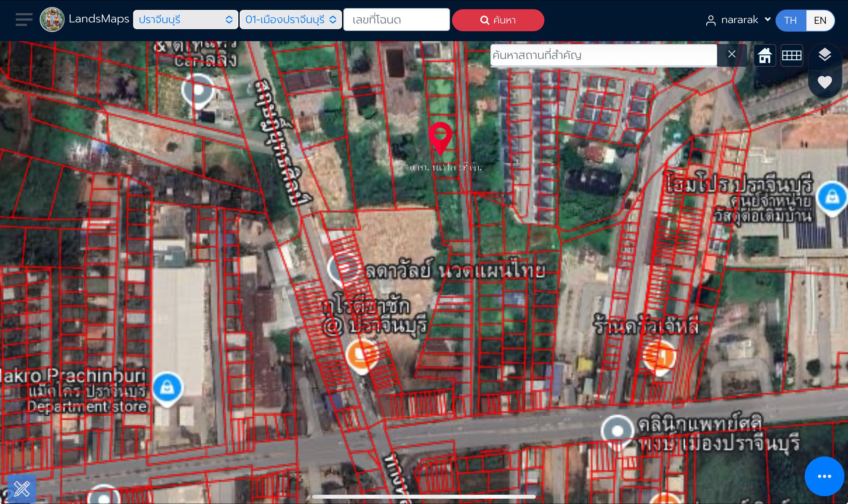Clear the place search with the X

732,54
